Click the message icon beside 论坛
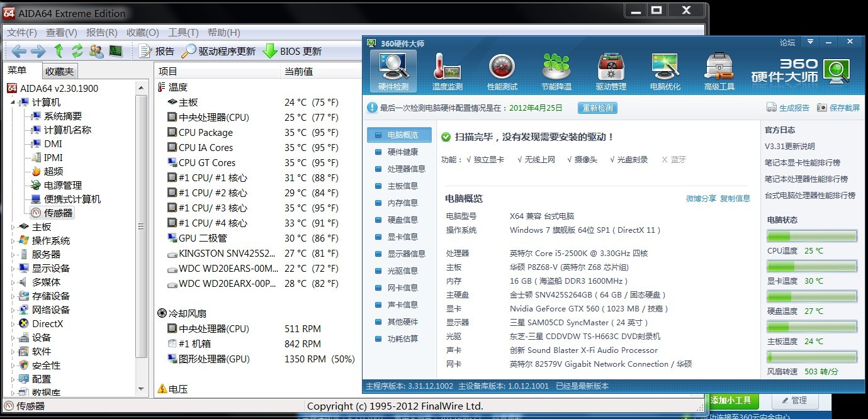 (x=811, y=42)
